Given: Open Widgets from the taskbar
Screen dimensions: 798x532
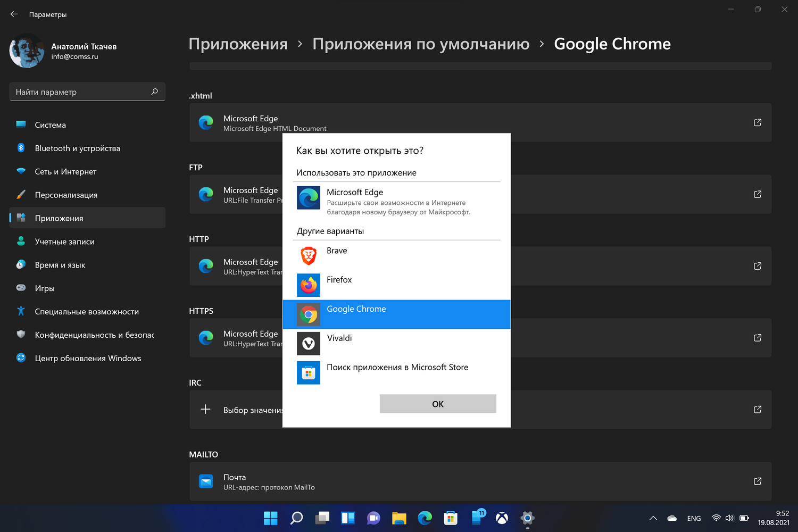Looking at the screenshot, I should coord(348,518).
